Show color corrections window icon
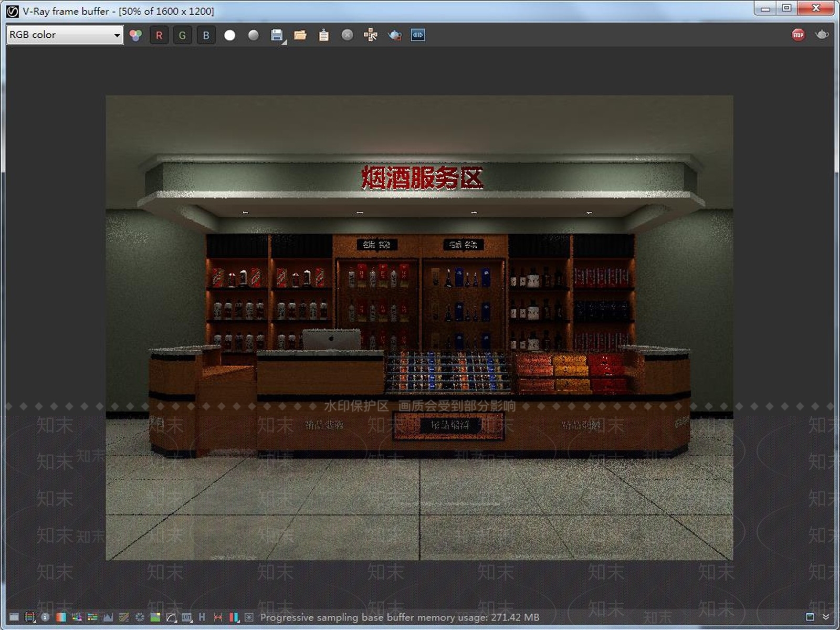840x630 pixels. (14, 617)
